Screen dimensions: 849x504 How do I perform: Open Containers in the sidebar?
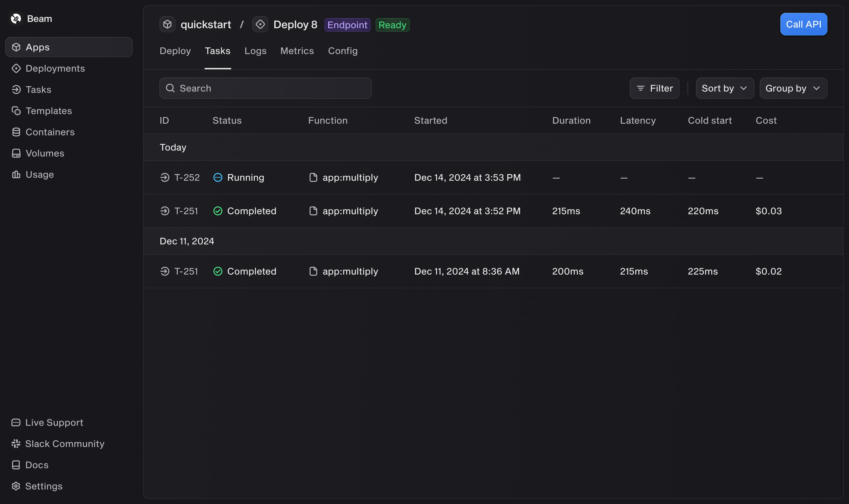point(50,132)
